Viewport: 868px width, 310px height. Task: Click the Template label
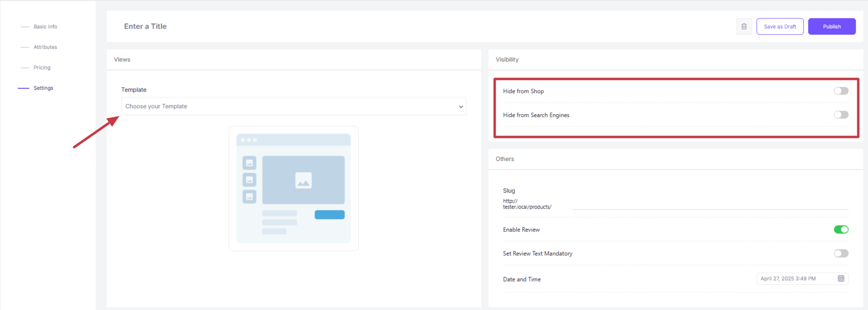(x=134, y=90)
